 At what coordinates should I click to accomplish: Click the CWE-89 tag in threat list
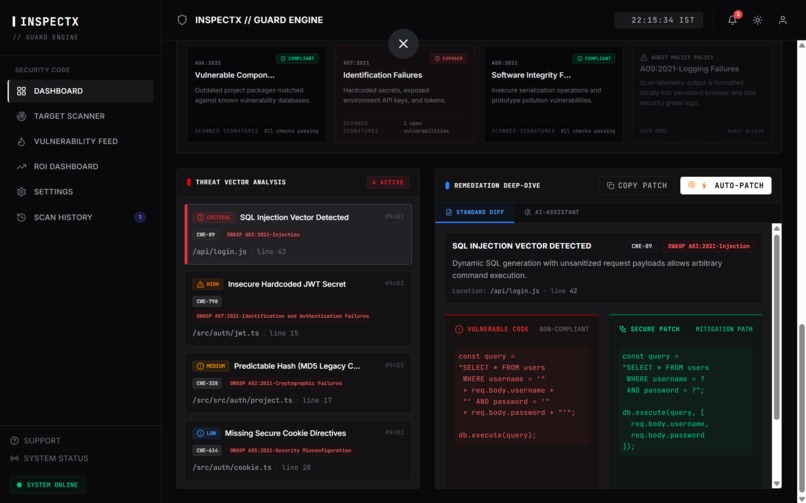point(206,234)
